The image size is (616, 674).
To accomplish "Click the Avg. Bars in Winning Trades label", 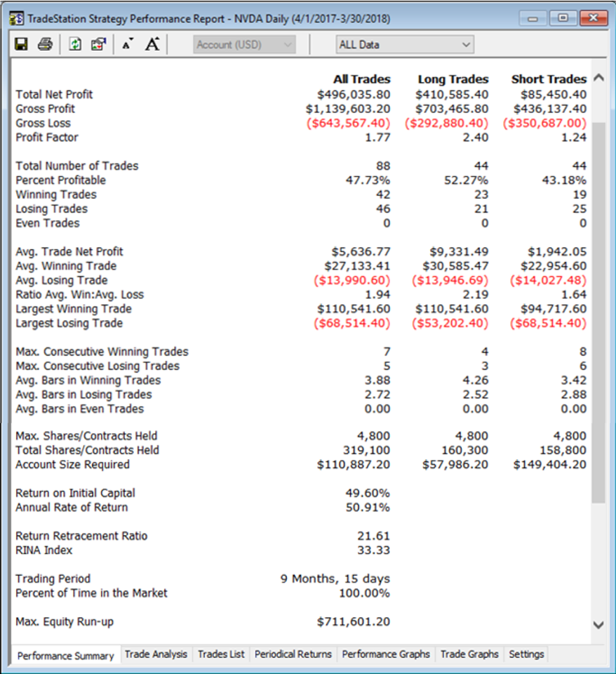I will (x=88, y=381).
